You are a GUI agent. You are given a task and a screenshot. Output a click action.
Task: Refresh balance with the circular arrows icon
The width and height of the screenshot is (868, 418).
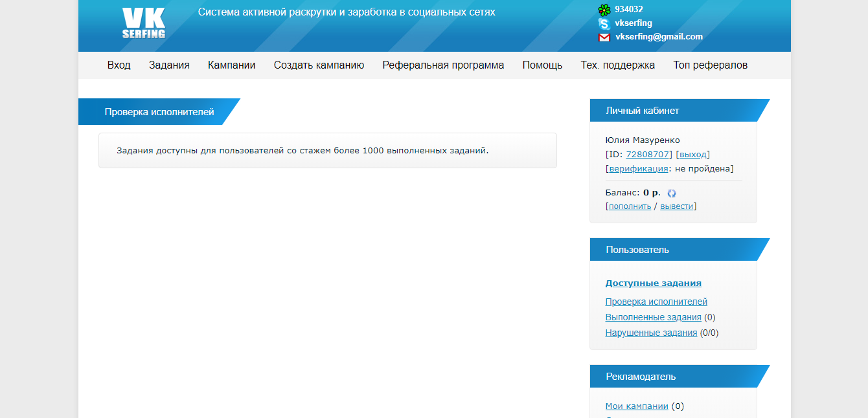672,193
